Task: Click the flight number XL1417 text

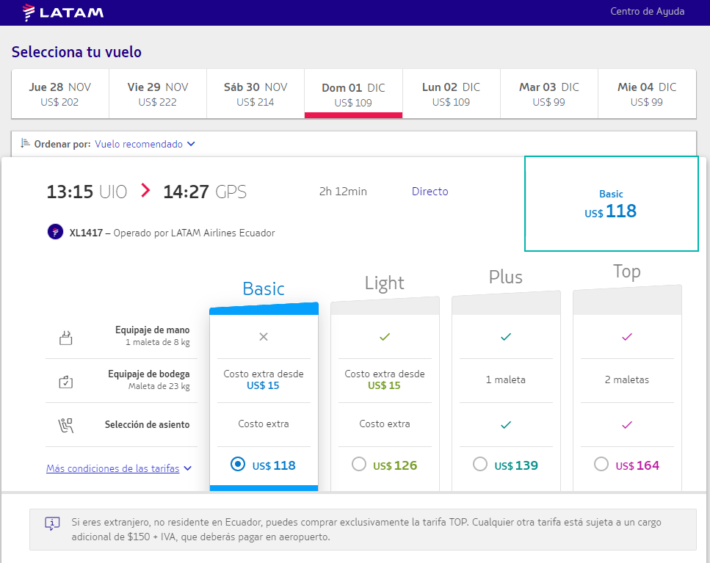Action: 86,233
